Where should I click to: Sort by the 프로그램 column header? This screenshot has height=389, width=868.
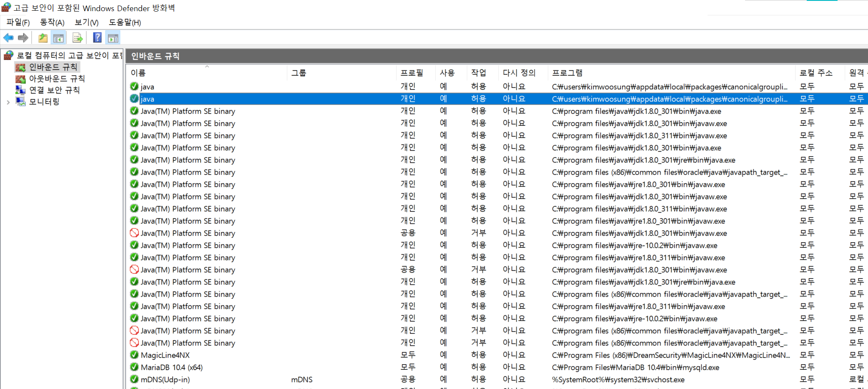click(671, 73)
